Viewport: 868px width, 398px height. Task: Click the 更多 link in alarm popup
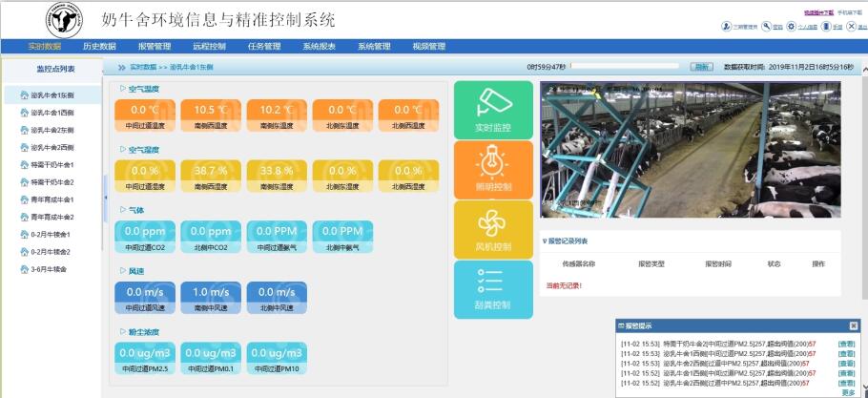coord(848,392)
